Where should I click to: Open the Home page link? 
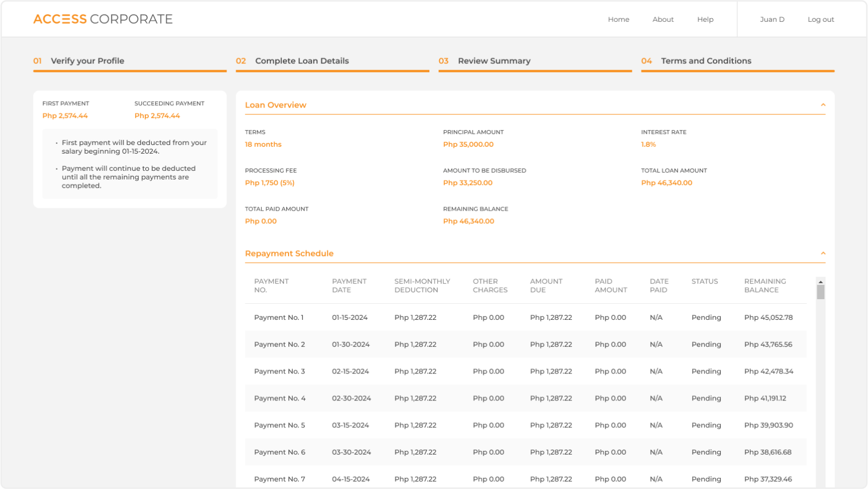(619, 20)
